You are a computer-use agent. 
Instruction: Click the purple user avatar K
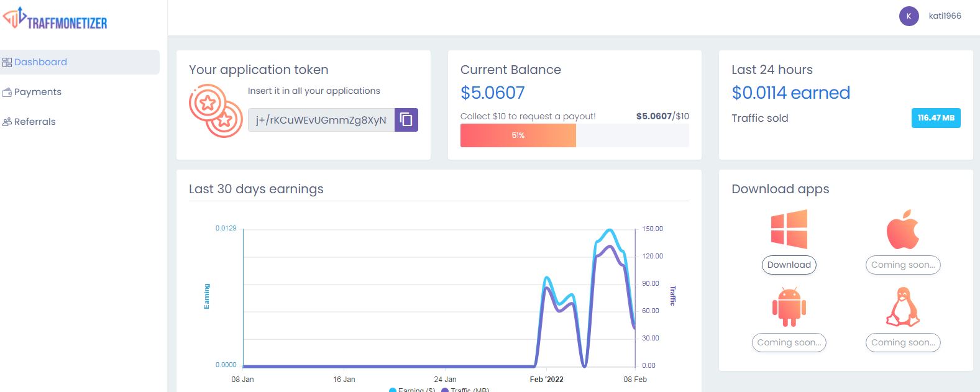909,16
